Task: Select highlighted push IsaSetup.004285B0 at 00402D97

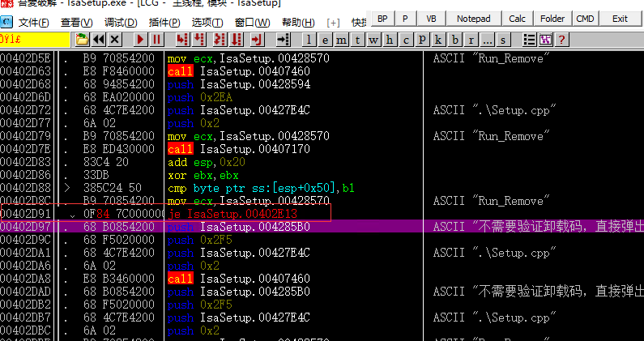Action: (x=239, y=227)
